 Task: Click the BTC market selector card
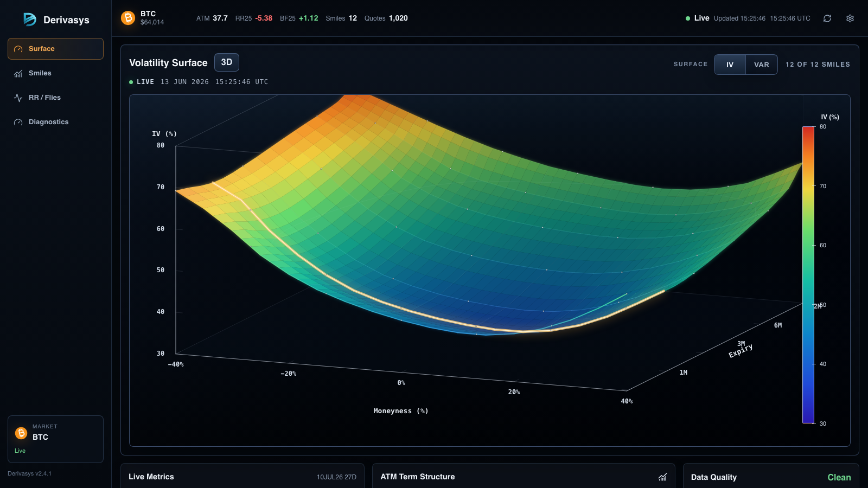(x=55, y=439)
